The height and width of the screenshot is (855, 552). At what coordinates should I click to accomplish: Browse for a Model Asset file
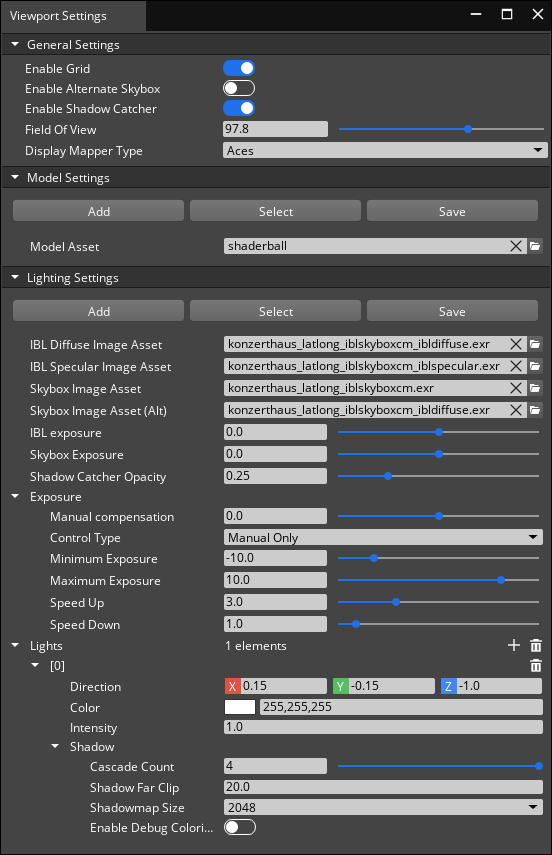[x=535, y=246]
